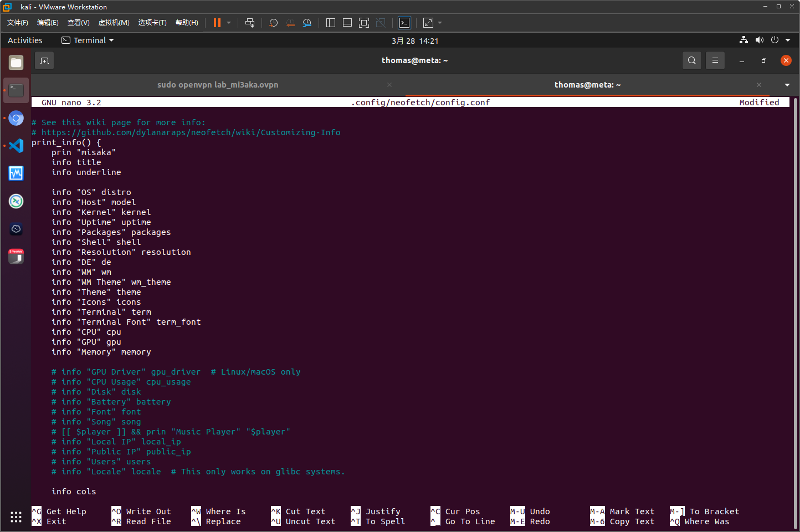The height and width of the screenshot is (532, 800).
Task: Open the Show Applications grid icon
Action: (x=16, y=517)
